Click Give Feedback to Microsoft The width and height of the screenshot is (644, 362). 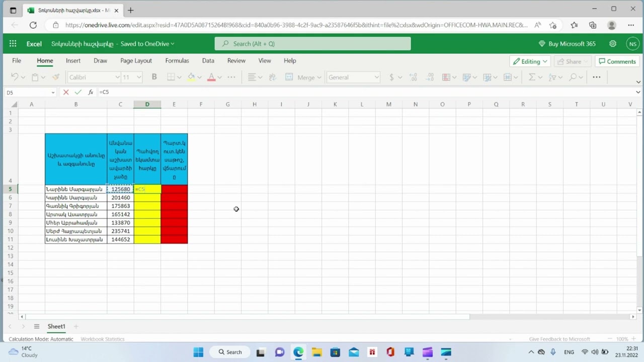click(559, 339)
